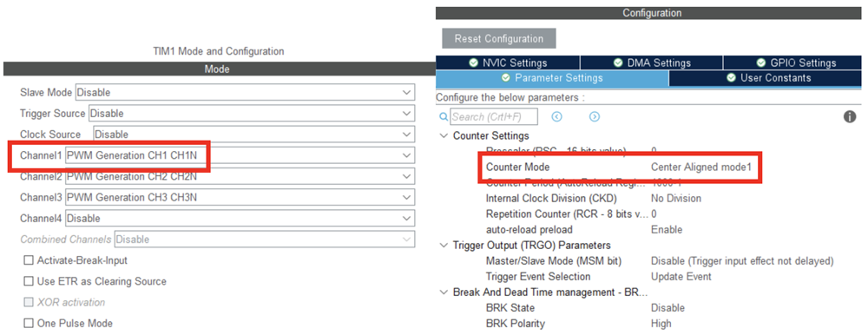This screenshot has height=335, width=868.
Task: Check Use ETR as Clearing Source
Action: point(29,281)
